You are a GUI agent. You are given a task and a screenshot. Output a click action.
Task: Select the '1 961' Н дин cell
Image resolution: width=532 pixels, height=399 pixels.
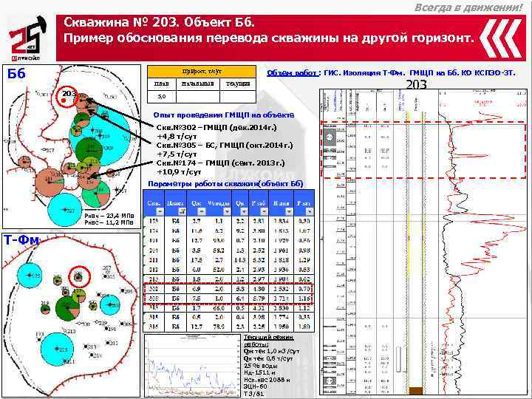[x=281, y=250]
